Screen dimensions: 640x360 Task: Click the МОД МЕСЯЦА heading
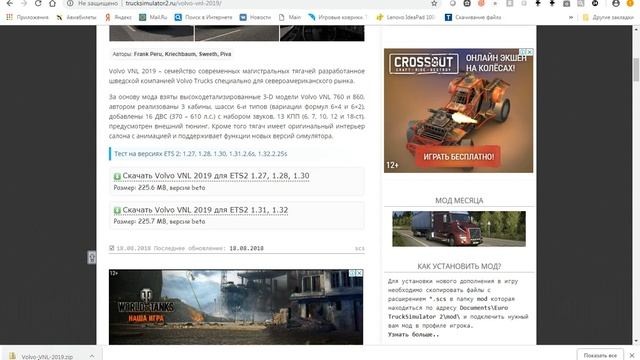point(459,200)
